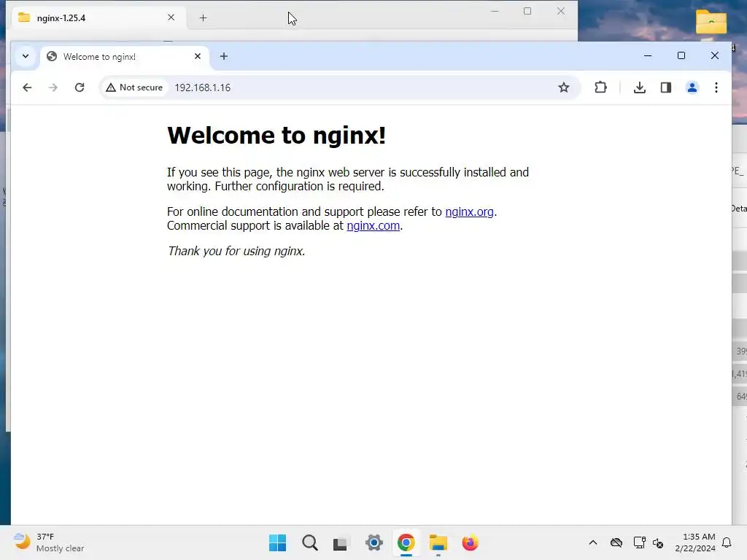Open Windows Search from the taskbar

[310, 542]
